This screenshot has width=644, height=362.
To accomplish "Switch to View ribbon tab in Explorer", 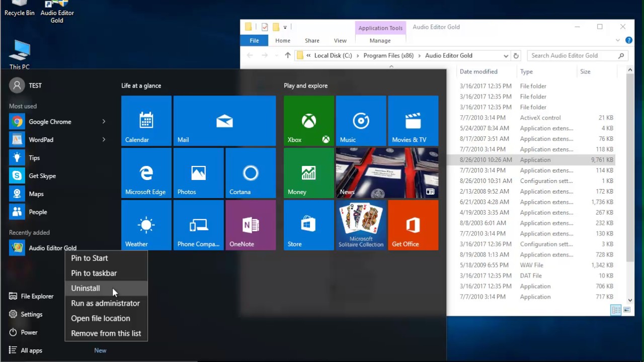I will coord(340,41).
